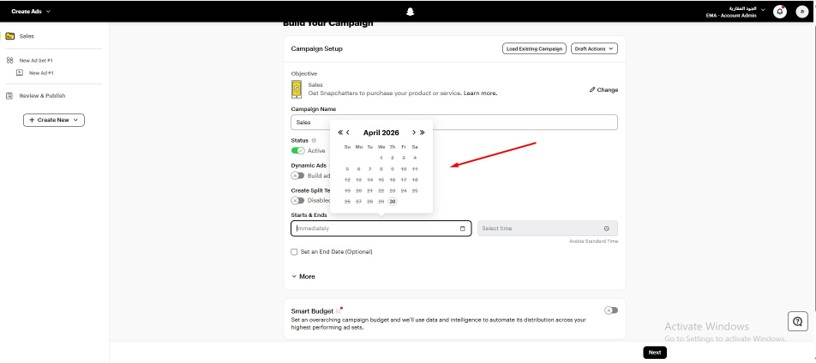Click the Sales folder icon in sidebar
The height and width of the screenshot is (363, 816).
coord(10,36)
